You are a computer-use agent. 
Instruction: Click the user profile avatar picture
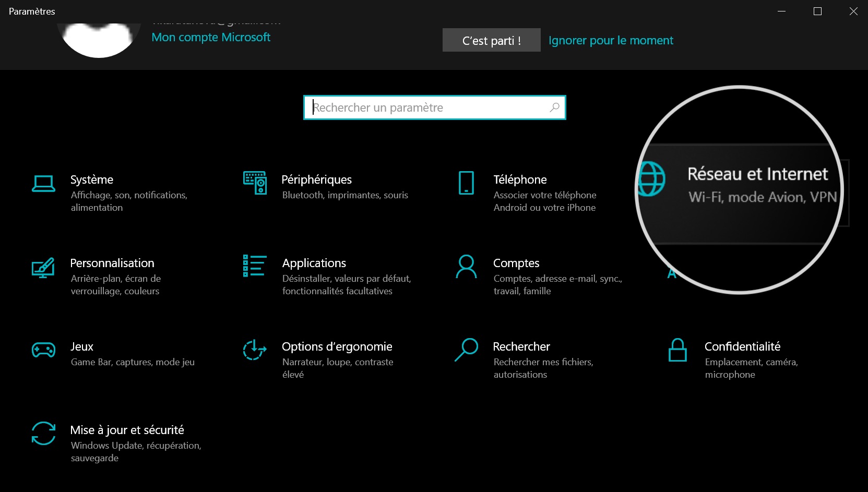[x=99, y=40]
